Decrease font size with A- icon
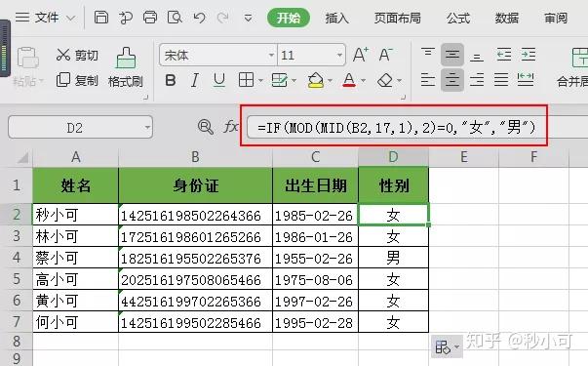The height and width of the screenshot is (366, 588). [385, 55]
